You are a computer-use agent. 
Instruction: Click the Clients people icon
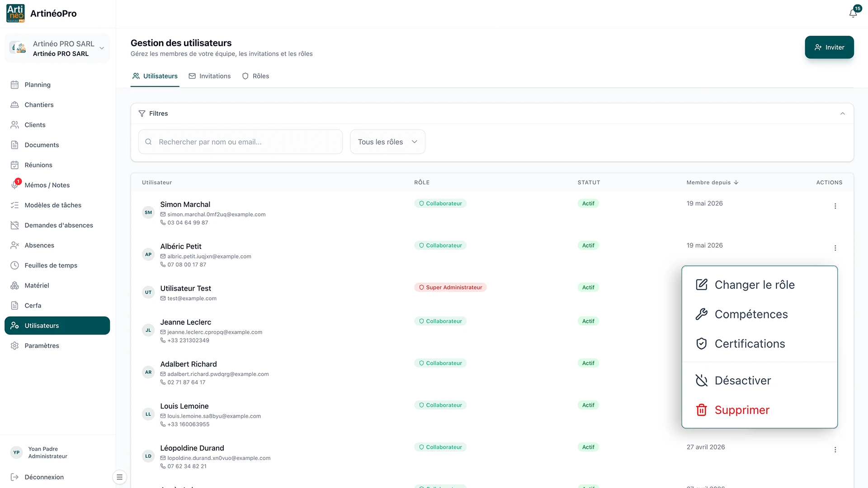pos(15,125)
